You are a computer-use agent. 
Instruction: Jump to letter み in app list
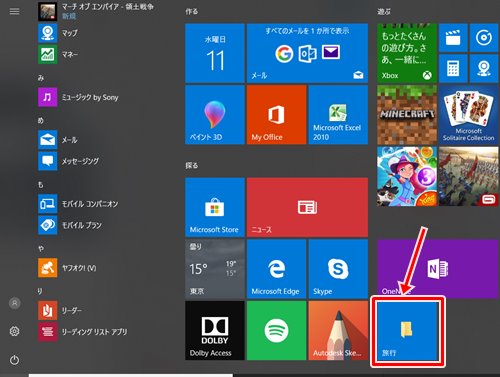click(41, 78)
